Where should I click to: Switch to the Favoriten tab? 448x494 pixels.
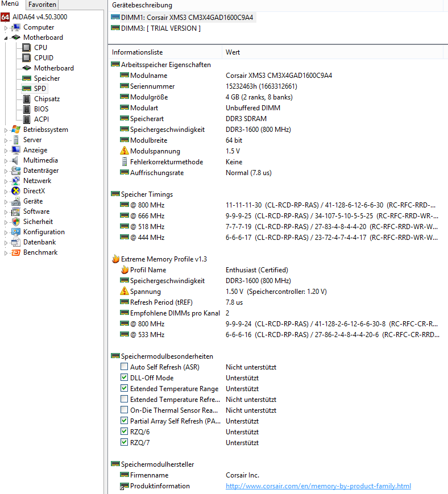(x=42, y=5)
